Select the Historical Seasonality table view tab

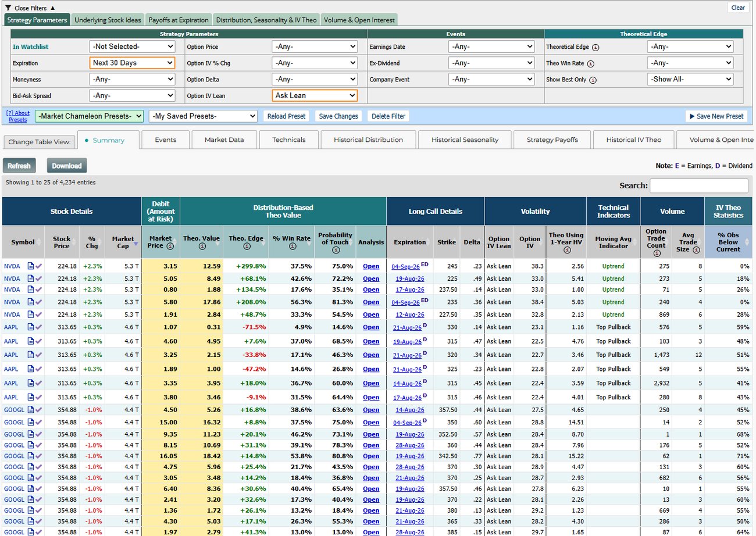(464, 140)
